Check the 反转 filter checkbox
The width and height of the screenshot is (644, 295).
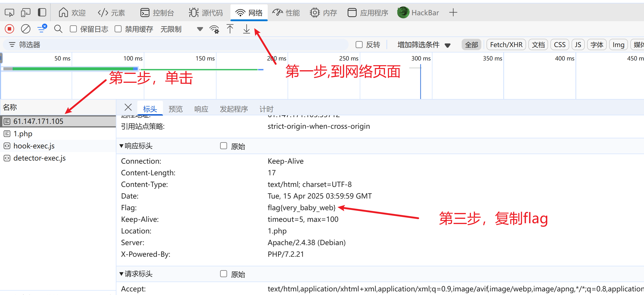click(x=359, y=45)
